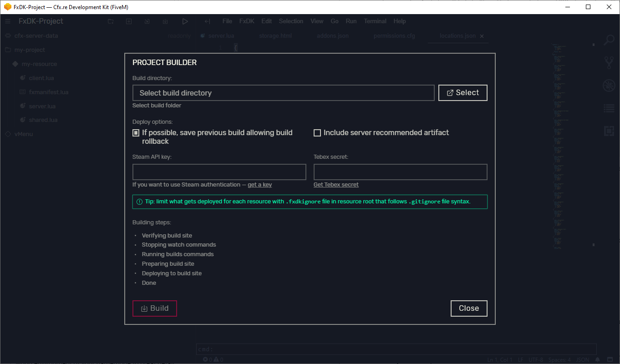Open the Terminal menu
Image resolution: width=620 pixels, height=364 pixels.
coord(375,21)
